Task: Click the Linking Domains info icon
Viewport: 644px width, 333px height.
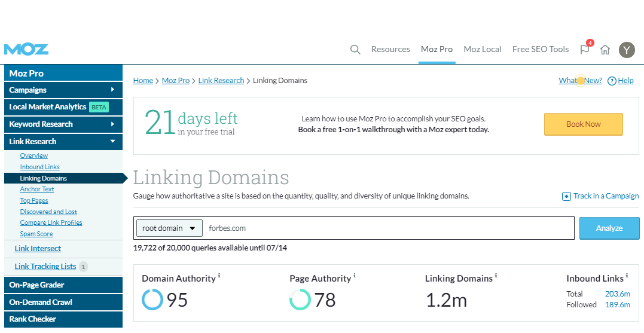Action: click(496, 276)
